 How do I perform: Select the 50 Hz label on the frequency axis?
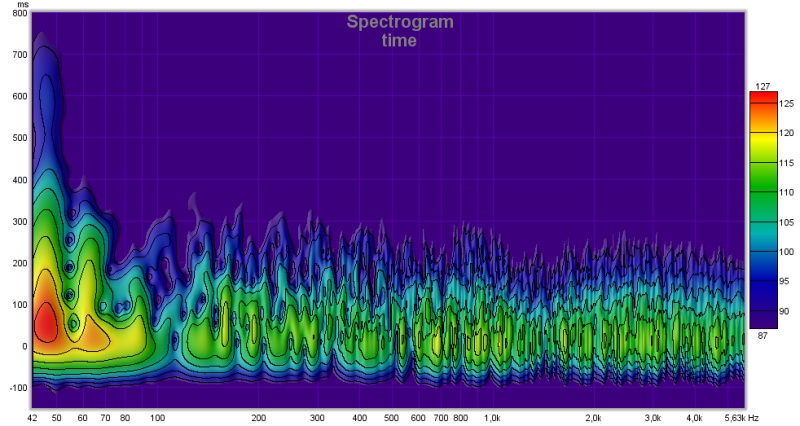56,418
